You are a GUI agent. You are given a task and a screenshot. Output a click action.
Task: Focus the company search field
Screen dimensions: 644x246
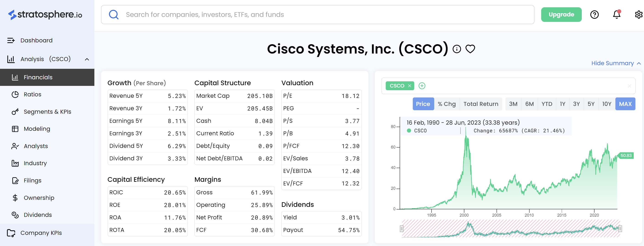318,15
